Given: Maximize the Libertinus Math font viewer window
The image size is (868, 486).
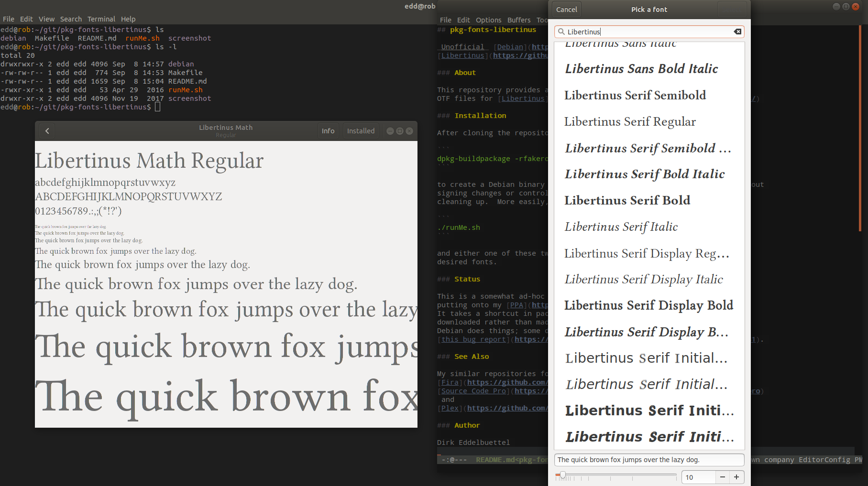Looking at the screenshot, I should (400, 131).
